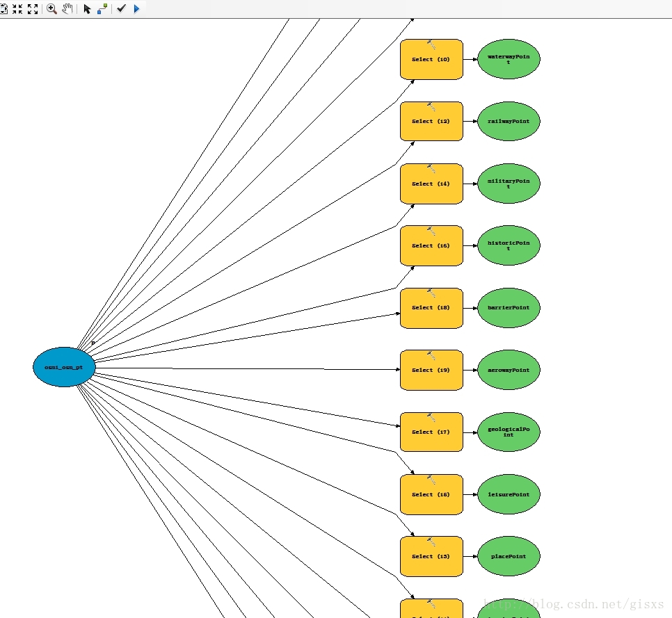Image resolution: width=672 pixels, height=618 pixels.
Task: Click the Select tool feeding leisurePoint
Action: click(431, 495)
